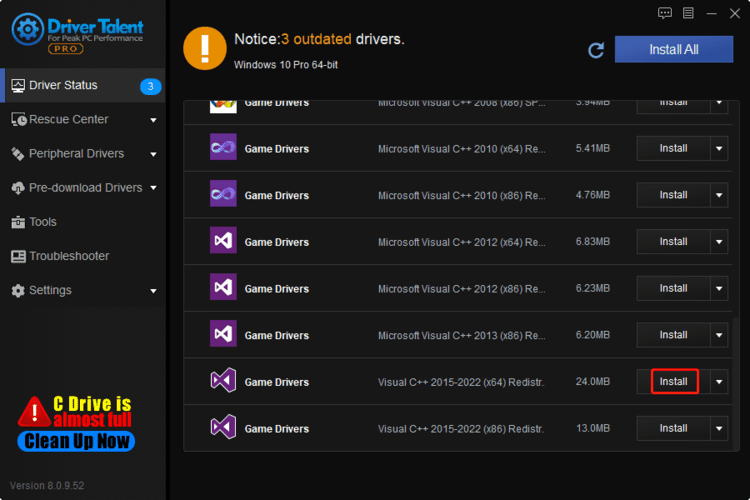
Task: Open install options dropdown for VC++ 2015-2022 (x86)
Action: 719,428
